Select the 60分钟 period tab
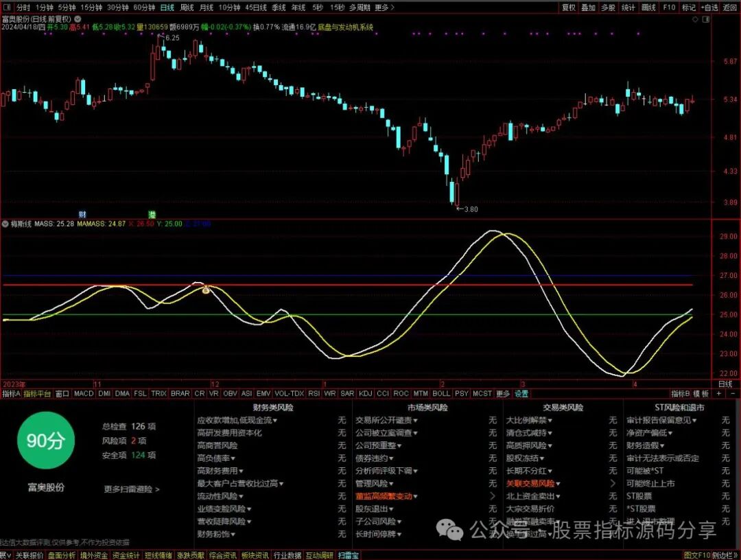 coord(144,8)
